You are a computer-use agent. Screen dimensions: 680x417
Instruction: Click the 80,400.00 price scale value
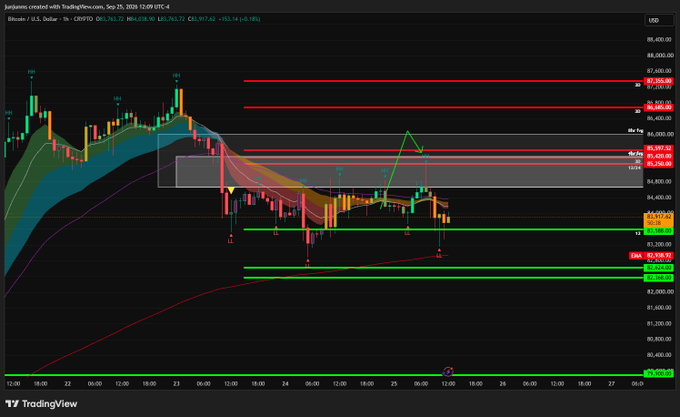660,355
